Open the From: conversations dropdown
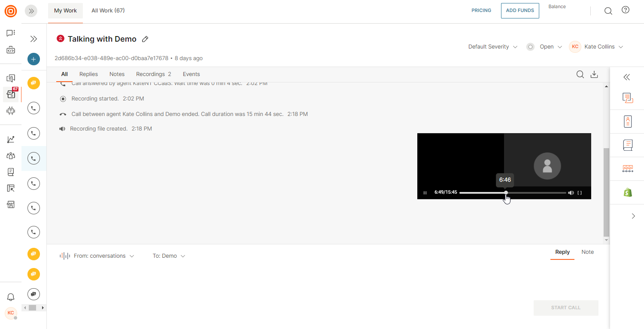Viewport: 644px width, 329px height. tap(104, 256)
